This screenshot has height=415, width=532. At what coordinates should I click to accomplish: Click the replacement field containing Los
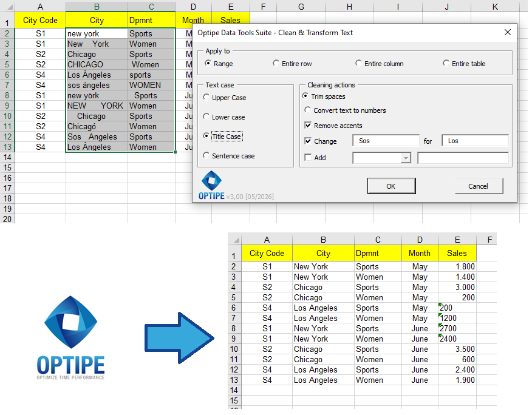coord(475,141)
